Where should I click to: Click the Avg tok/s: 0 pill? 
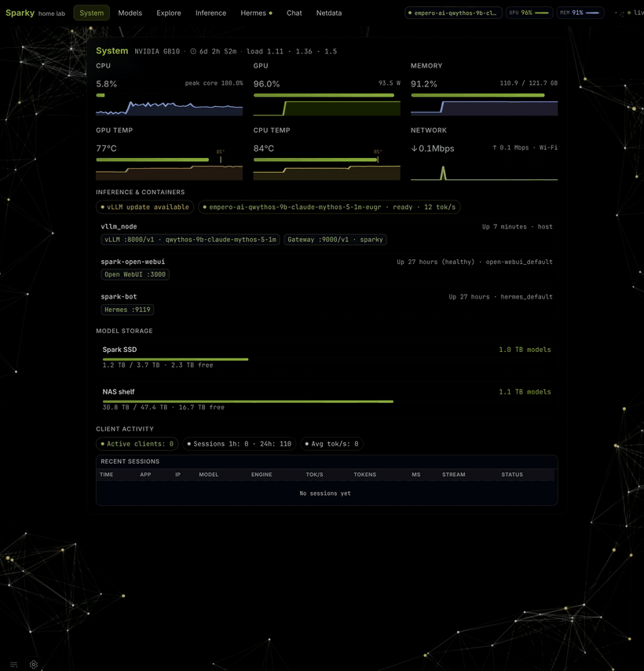(x=332, y=444)
